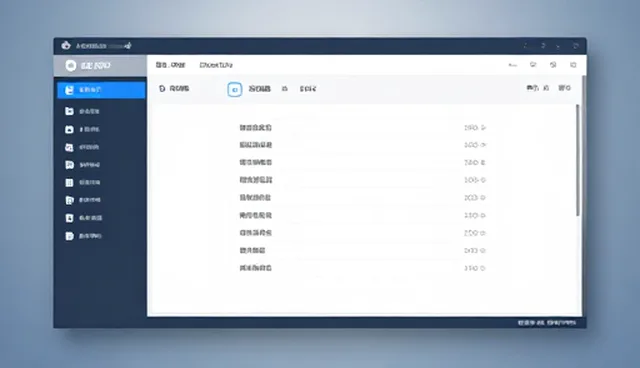This screenshot has width=640, height=368.
Task: Open the sixth sidebar item's grid icon
Action: click(x=69, y=182)
